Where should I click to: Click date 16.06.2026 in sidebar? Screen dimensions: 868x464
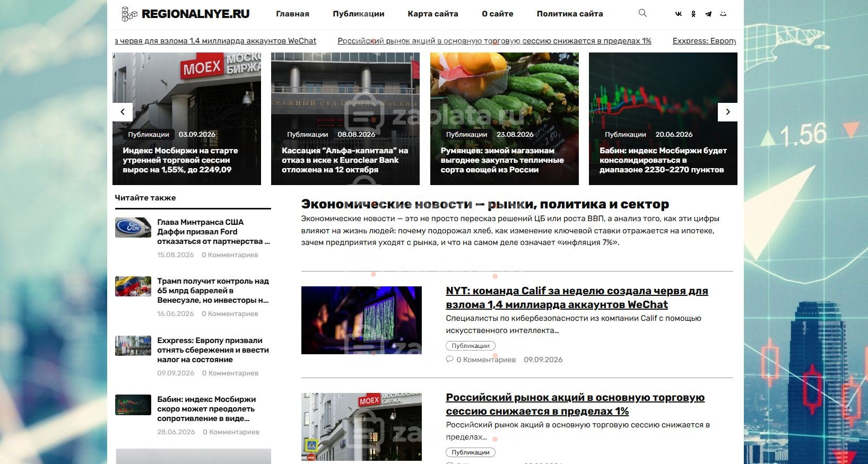tap(176, 314)
